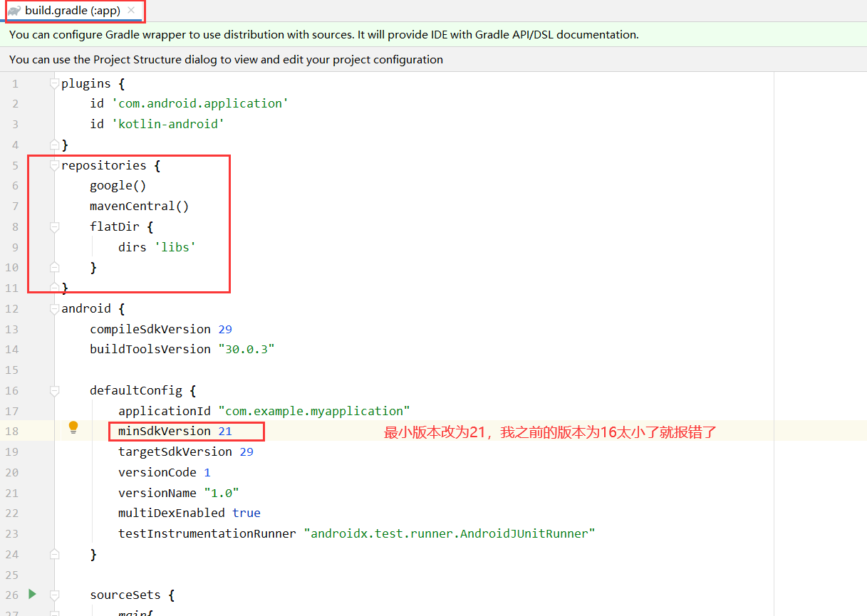Click compileSdkVersion value 29
The height and width of the screenshot is (616, 867).
point(225,329)
